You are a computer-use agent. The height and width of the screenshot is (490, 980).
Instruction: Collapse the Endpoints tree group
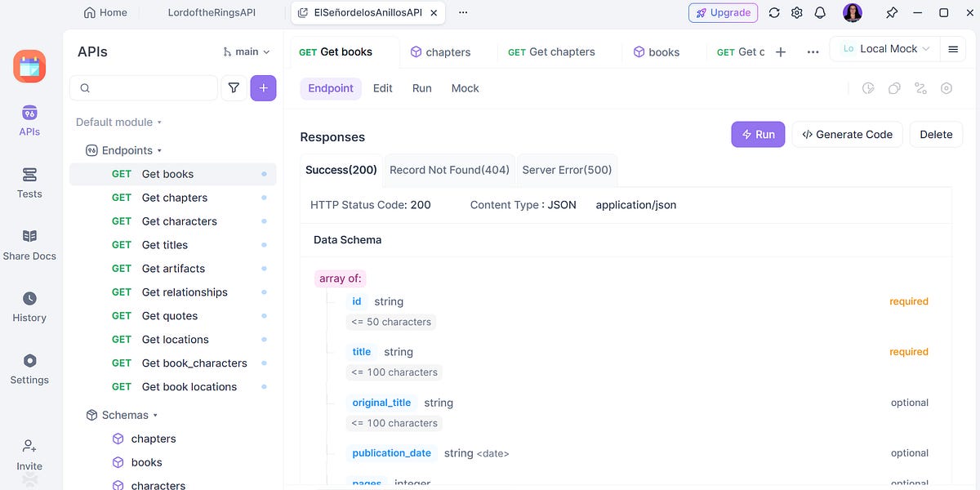(x=124, y=150)
